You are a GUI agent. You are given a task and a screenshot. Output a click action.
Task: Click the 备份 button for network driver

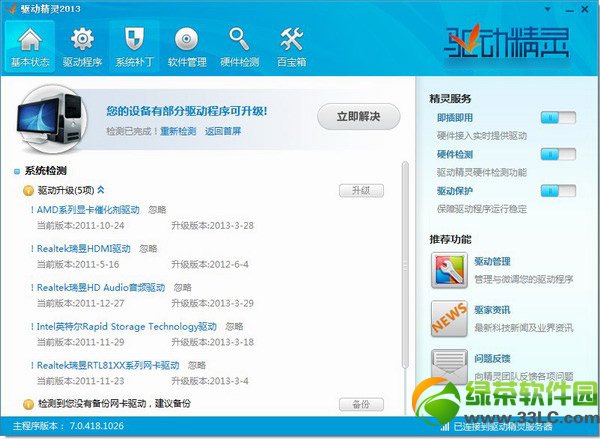[361, 404]
